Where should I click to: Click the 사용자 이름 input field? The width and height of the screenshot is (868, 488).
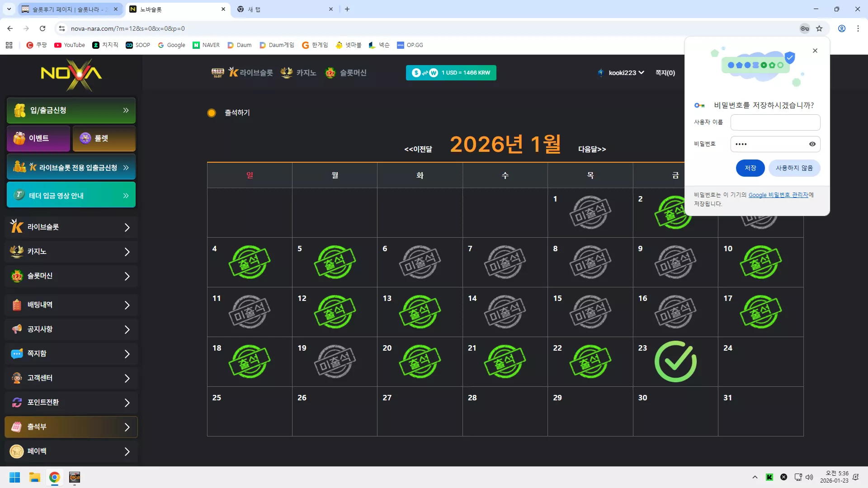[775, 122]
